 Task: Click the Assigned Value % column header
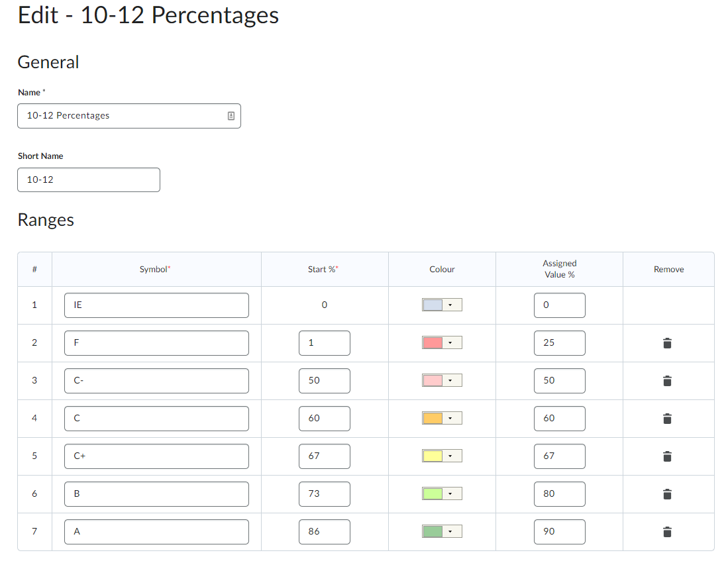point(560,269)
